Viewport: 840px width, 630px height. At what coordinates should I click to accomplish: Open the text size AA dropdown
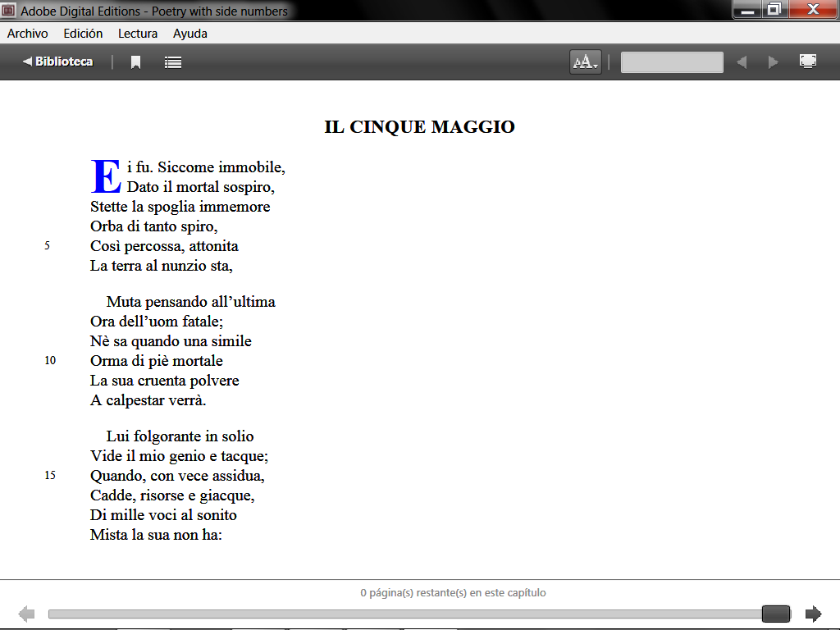tap(586, 62)
